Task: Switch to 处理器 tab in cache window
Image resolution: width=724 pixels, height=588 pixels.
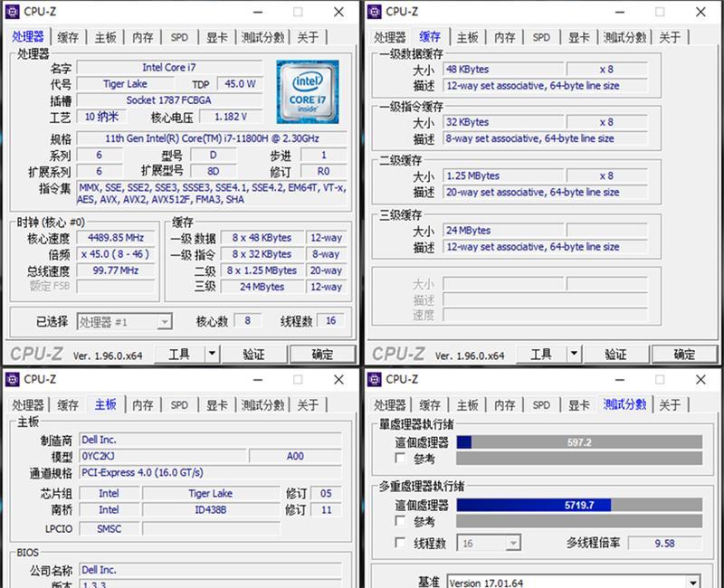Action: tap(390, 37)
